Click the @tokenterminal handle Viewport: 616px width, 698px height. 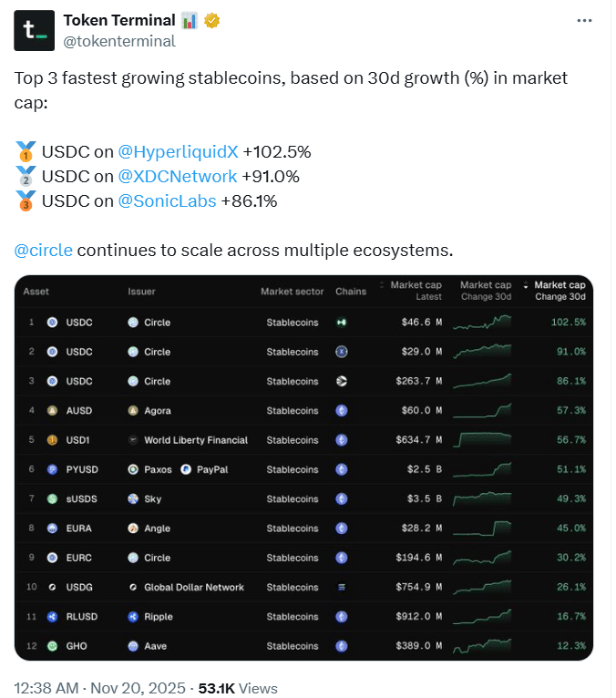[119, 41]
